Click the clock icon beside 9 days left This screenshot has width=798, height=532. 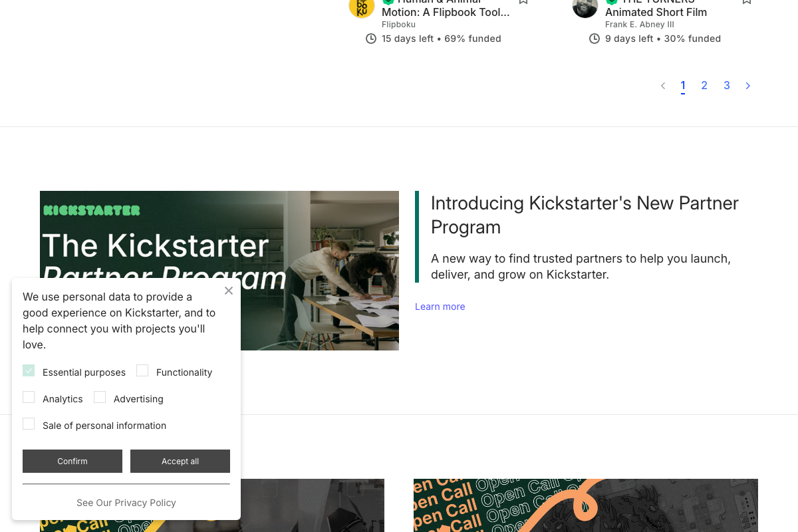click(594, 39)
